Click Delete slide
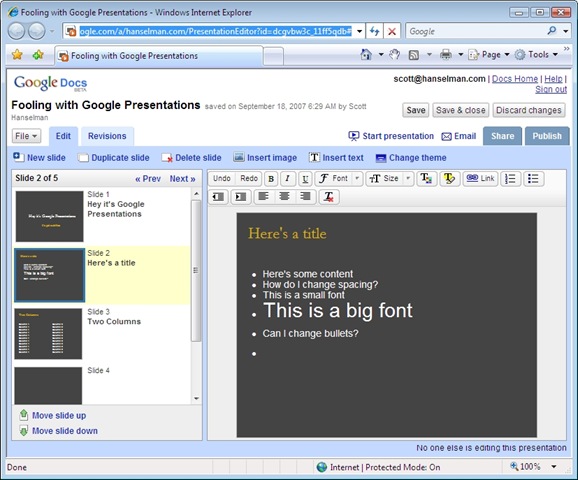 pos(192,158)
